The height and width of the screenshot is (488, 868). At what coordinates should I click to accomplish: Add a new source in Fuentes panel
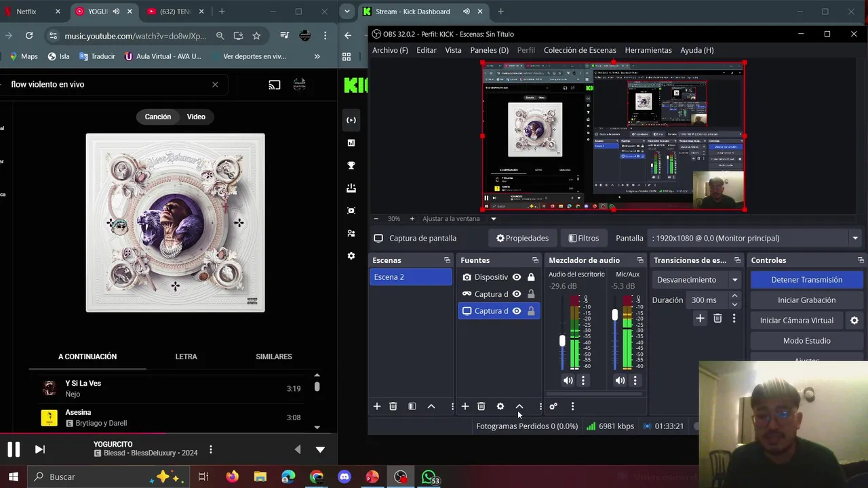pos(465,406)
